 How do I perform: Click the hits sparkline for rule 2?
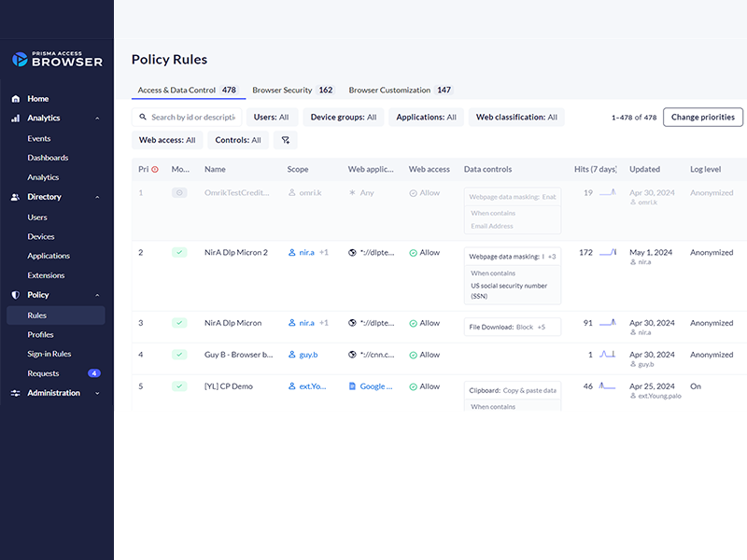[x=608, y=252]
